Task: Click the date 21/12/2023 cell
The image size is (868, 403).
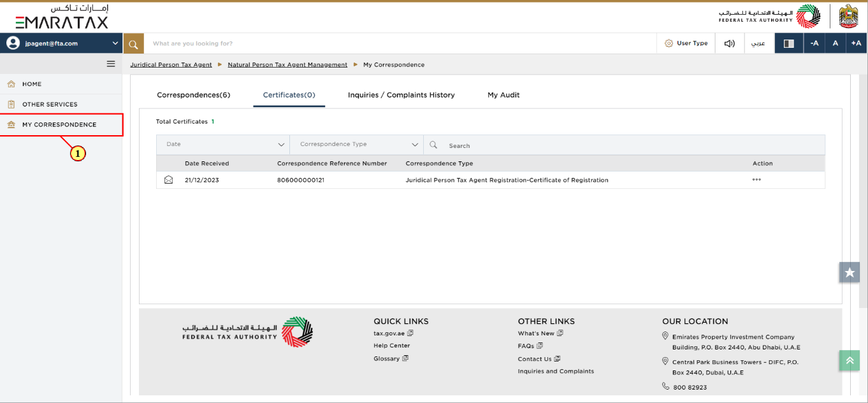Action: coord(202,180)
